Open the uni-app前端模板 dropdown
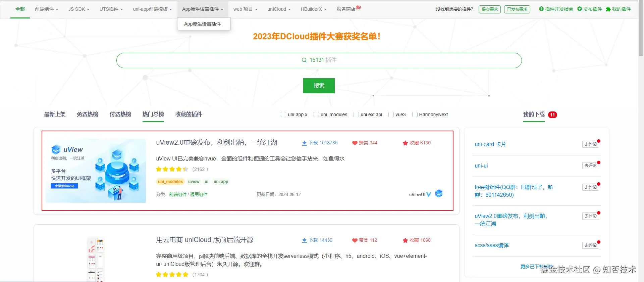This screenshot has width=644, height=282. pos(152,9)
